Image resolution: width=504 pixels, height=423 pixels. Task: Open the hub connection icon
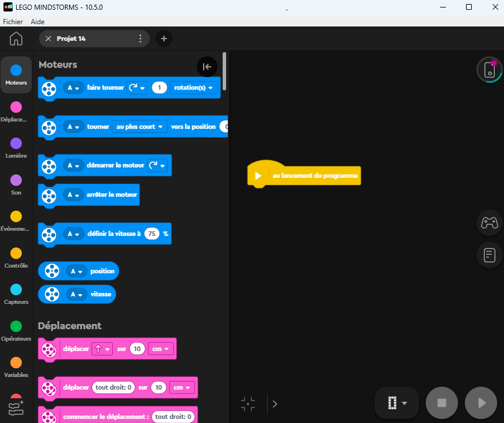click(489, 70)
